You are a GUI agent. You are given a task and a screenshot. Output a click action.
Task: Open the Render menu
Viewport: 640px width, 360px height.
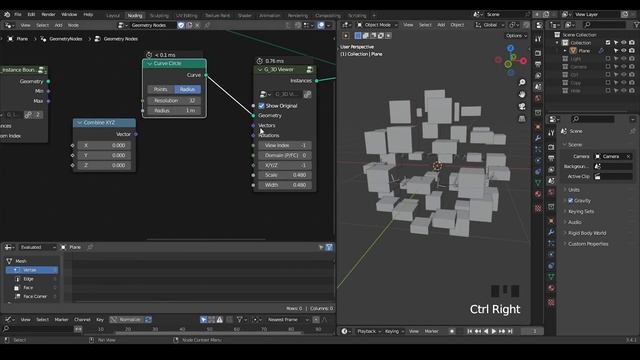click(x=48, y=14)
